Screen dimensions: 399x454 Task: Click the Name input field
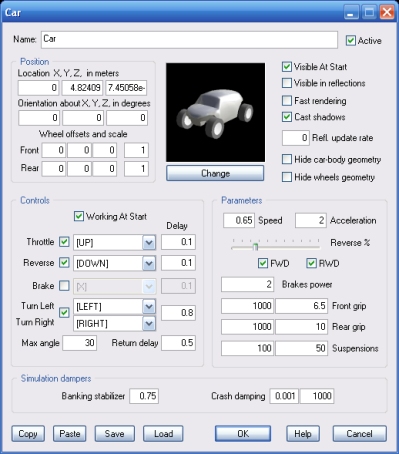[x=189, y=40]
